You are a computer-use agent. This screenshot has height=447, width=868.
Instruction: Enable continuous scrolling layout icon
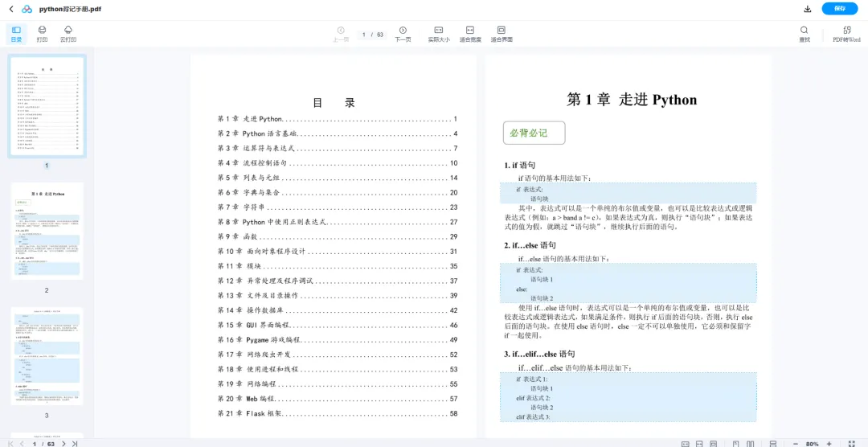tap(773, 444)
